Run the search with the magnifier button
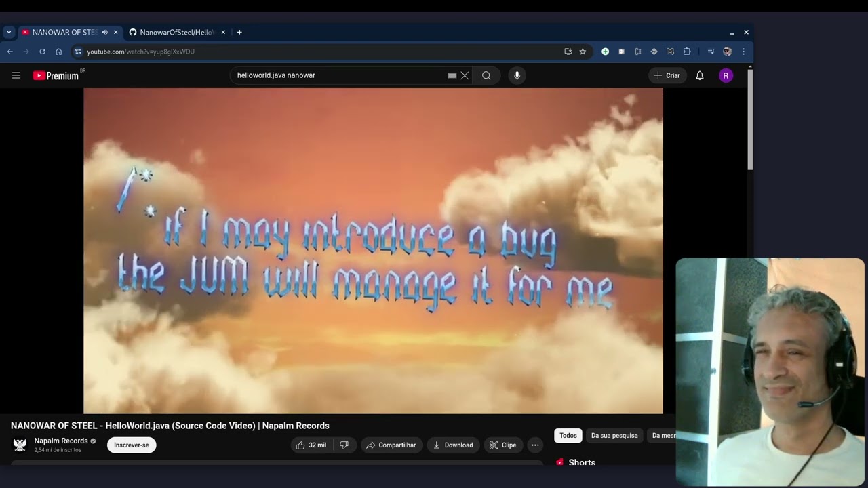The image size is (868, 488). click(486, 75)
